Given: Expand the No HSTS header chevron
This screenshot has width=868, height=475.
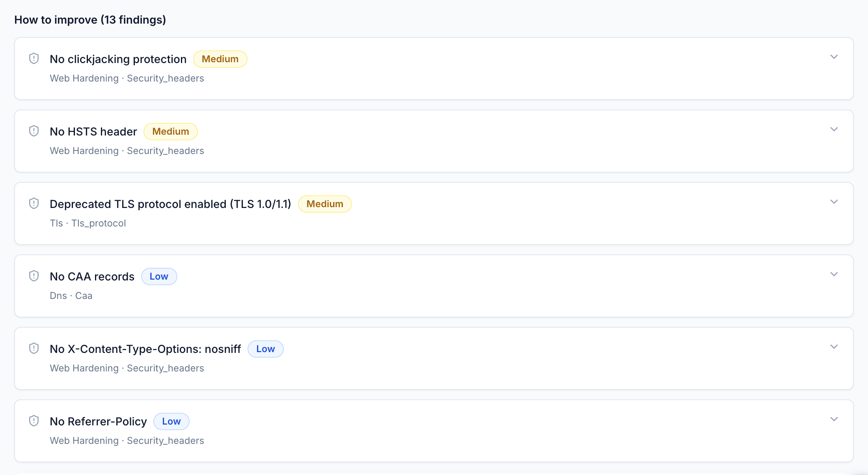Looking at the screenshot, I should pyautogui.click(x=834, y=129).
